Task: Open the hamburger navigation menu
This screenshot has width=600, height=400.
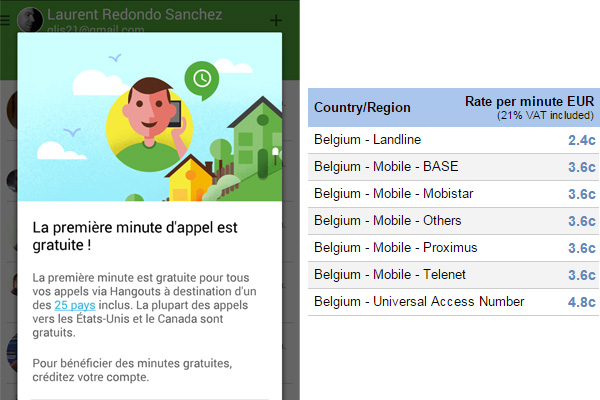Action: click(5, 20)
